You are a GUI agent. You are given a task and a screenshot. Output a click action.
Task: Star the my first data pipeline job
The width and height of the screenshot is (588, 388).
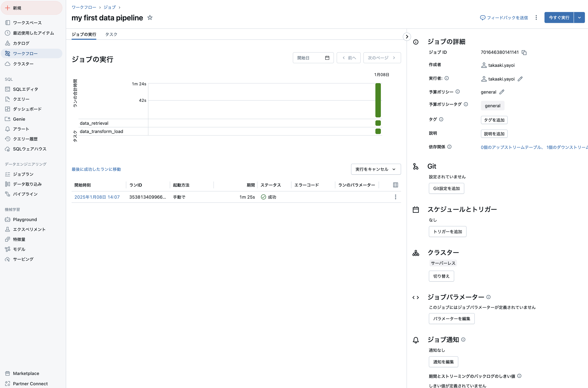tap(150, 18)
